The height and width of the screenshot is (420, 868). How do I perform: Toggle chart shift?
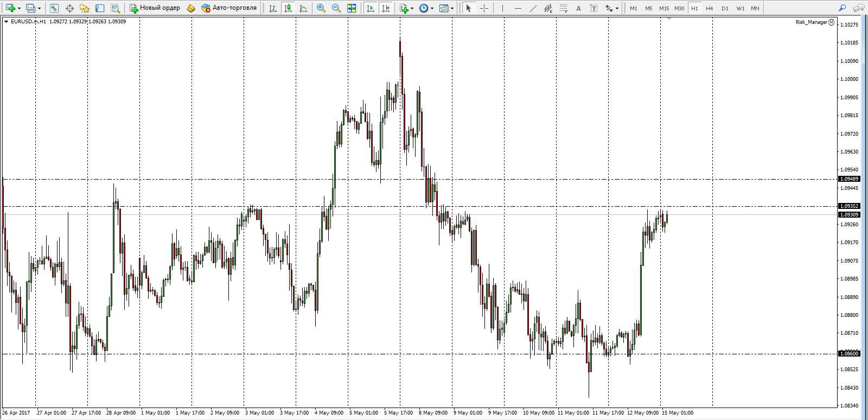pos(386,8)
